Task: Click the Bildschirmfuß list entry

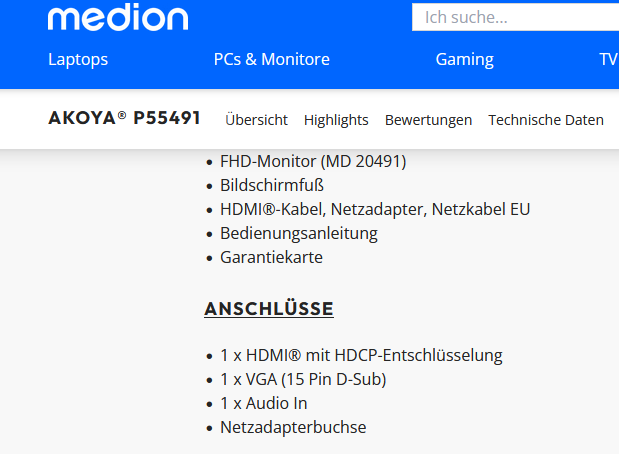Action: 272,186
